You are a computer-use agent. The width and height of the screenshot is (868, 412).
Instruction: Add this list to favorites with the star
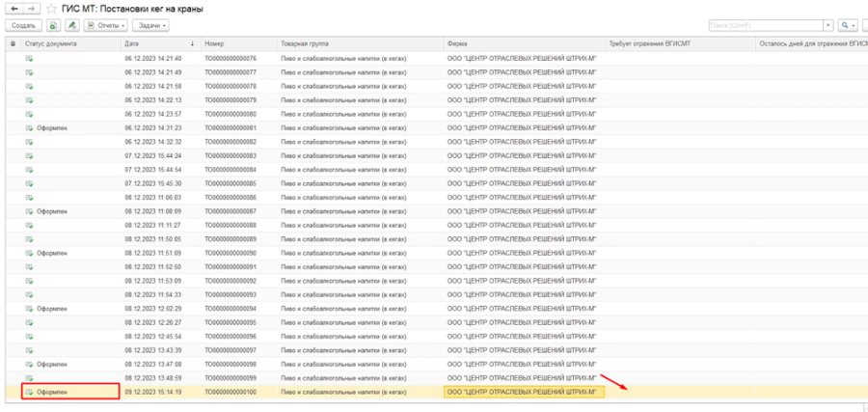[51, 9]
